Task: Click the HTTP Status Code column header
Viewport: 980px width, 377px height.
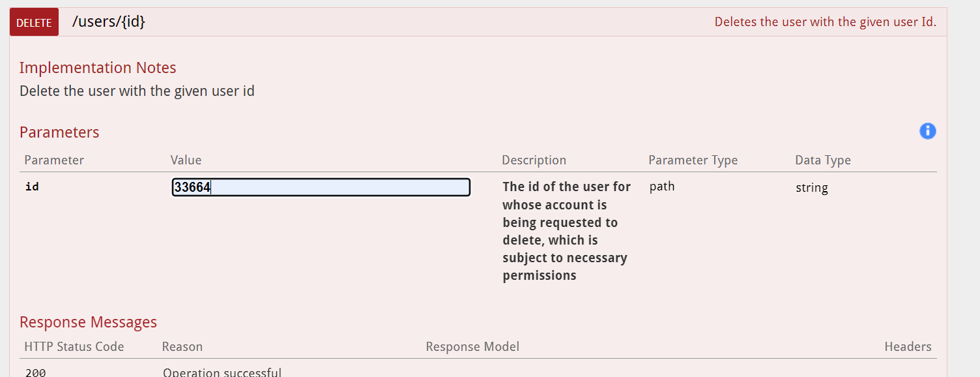Action: click(74, 347)
